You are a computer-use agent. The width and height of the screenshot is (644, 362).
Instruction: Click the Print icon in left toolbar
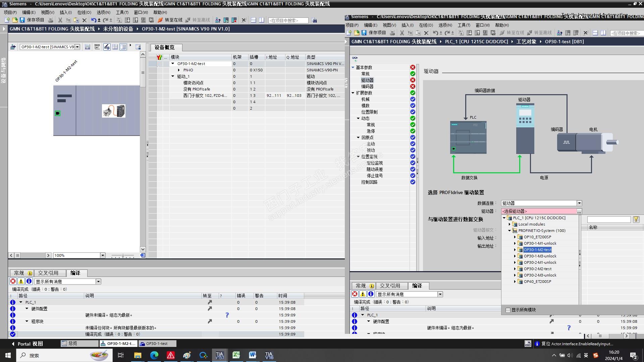(x=51, y=20)
